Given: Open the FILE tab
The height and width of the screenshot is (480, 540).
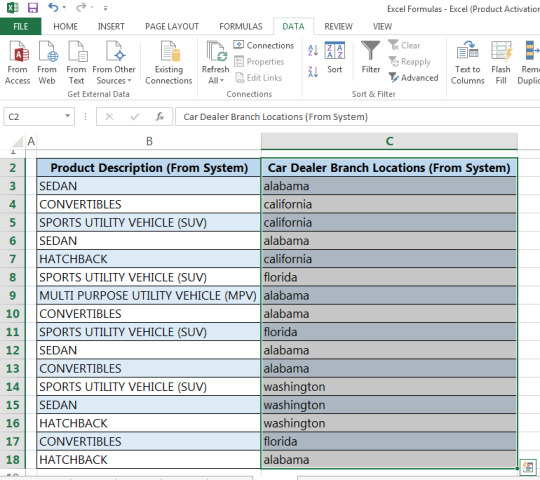Looking at the screenshot, I should (x=20, y=27).
